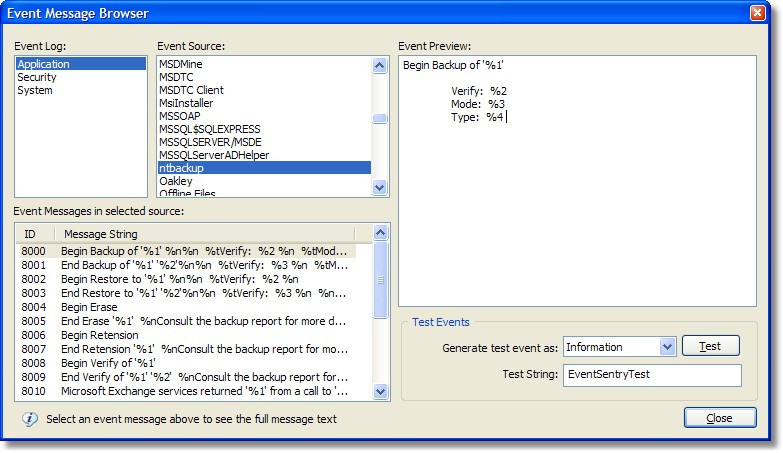783x453 pixels.
Task: Close the dialog with the red X
Action: click(758, 13)
